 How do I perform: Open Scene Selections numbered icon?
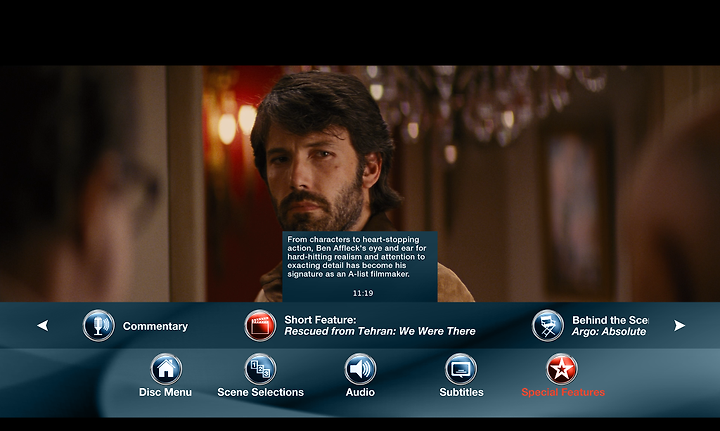(x=260, y=369)
